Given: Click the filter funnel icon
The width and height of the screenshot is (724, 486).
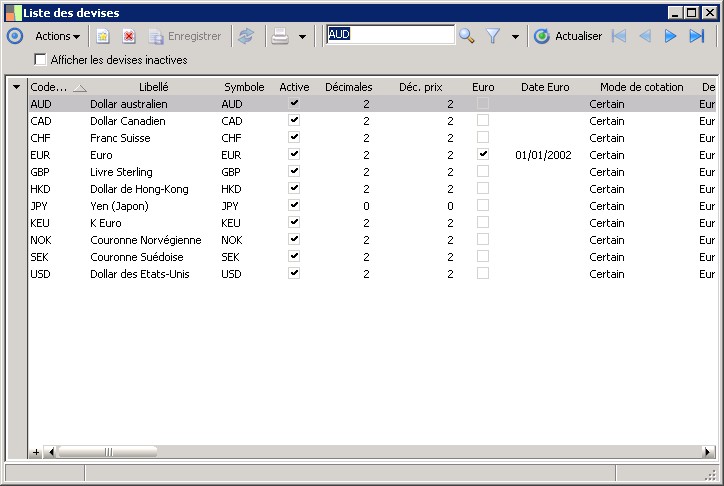Looking at the screenshot, I should coord(493,36).
